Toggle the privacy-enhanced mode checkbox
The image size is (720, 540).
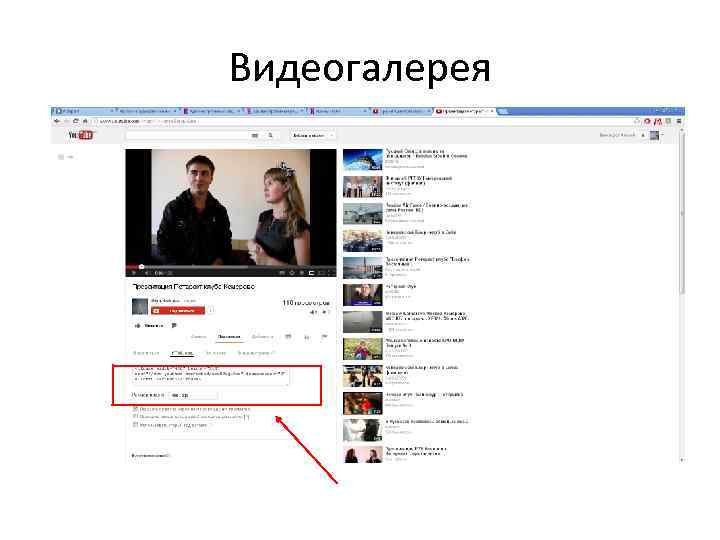(135, 417)
